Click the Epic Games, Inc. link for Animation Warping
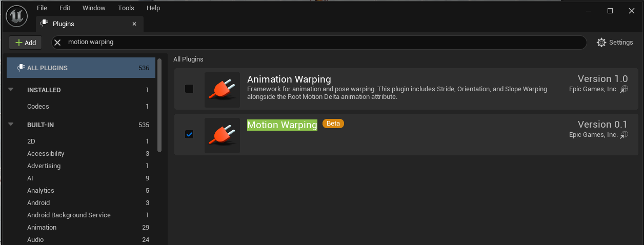The width and height of the screenshot is (644, 245). [593, 89]
